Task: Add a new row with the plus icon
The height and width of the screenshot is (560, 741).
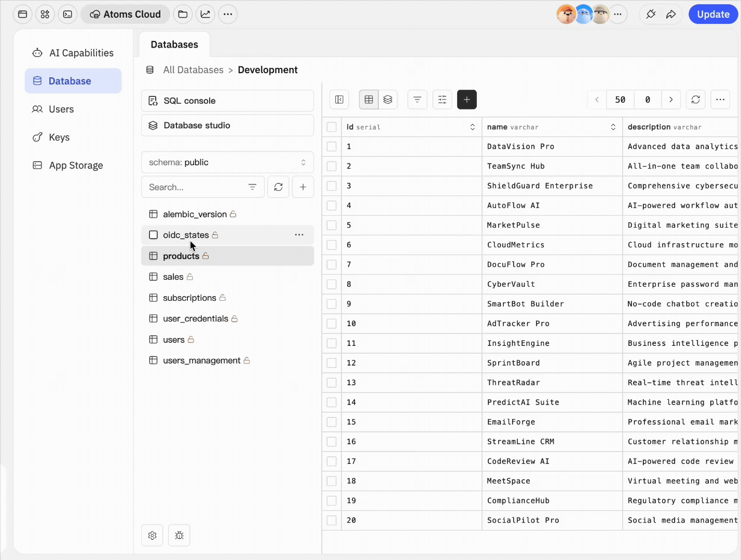Action: coord(466,99)
